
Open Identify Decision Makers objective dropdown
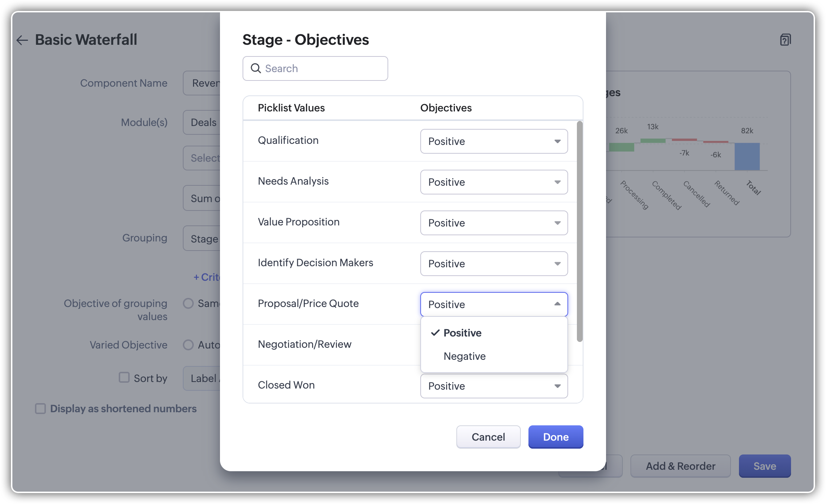tap(494, 264)
